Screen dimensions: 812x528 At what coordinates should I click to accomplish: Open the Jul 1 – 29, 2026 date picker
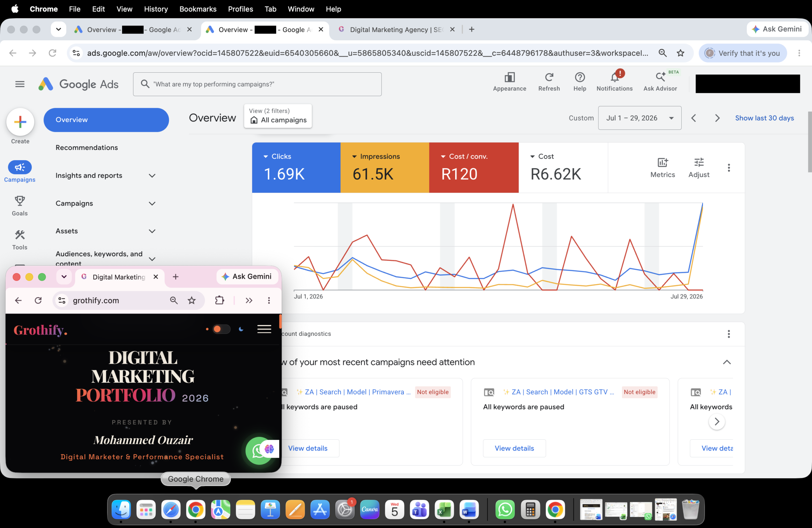point(640,118)
